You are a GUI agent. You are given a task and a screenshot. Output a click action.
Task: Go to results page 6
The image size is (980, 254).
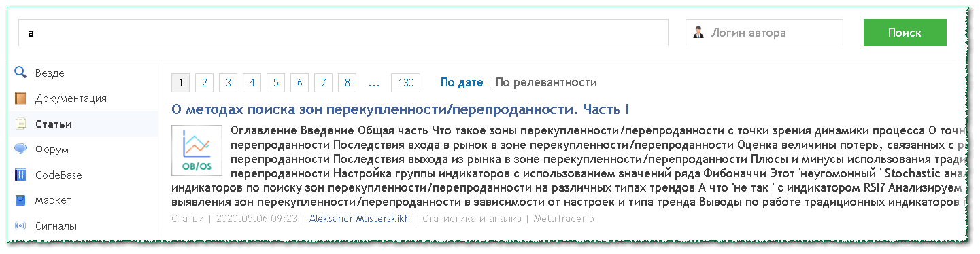coord(299,83)
